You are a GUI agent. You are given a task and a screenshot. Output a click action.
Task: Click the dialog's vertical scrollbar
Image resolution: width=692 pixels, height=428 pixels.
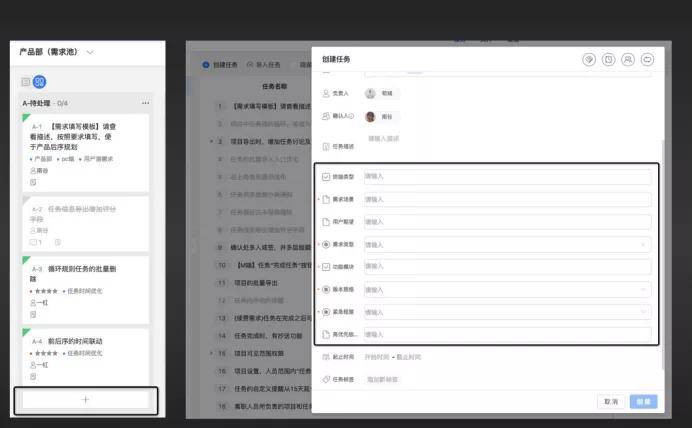[x=662, y=255]
